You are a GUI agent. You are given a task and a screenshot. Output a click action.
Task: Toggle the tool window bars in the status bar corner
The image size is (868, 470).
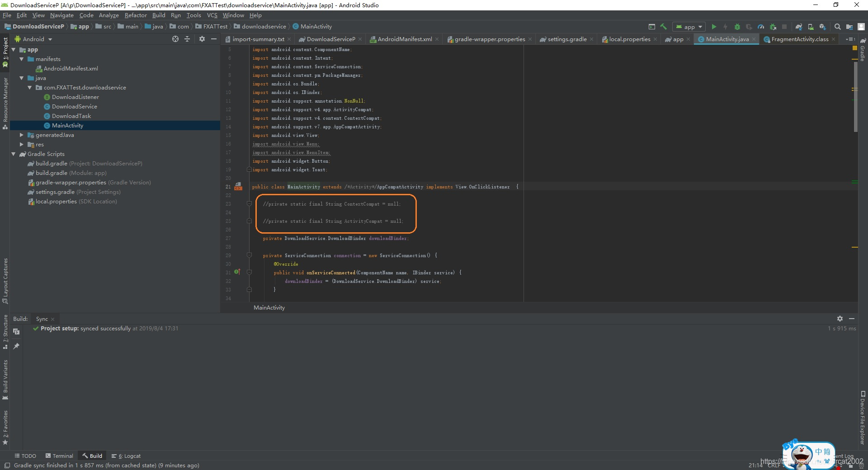click(7, 465)
